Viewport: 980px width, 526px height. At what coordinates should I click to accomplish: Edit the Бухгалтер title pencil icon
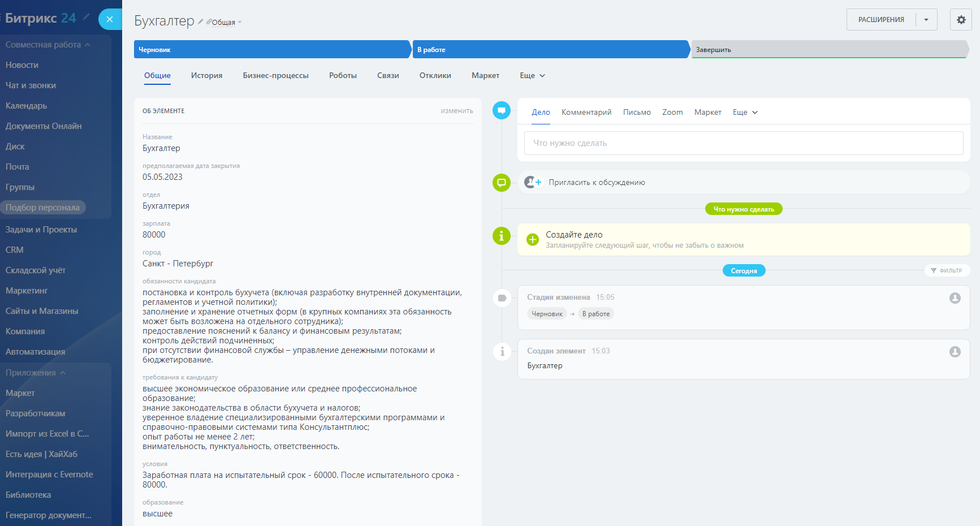(x=200, y=21)
